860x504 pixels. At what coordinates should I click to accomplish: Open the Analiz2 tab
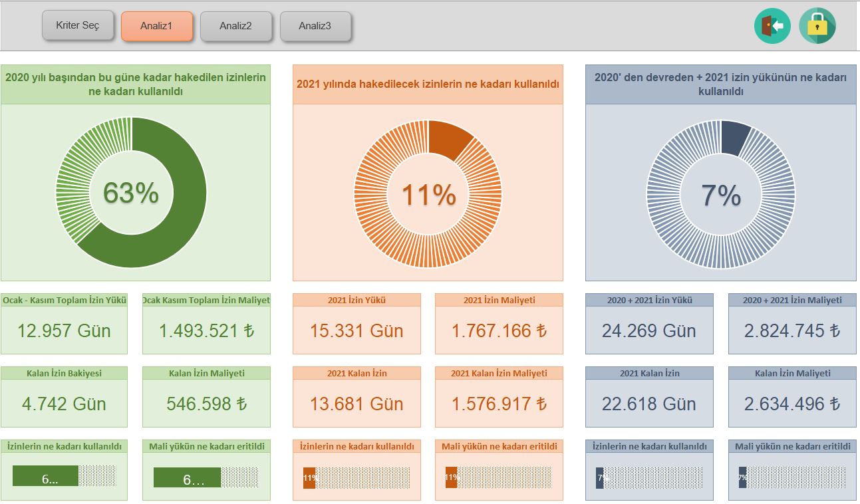(235, 27)
